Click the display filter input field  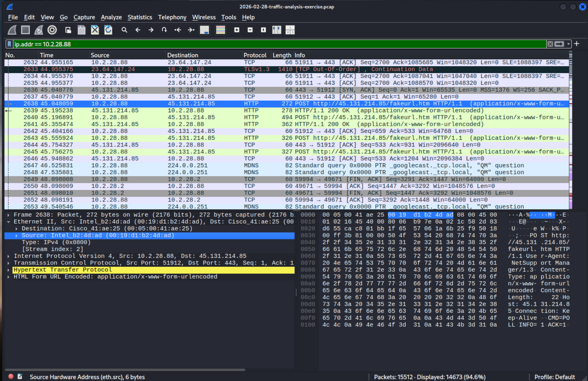coord(280,44)
